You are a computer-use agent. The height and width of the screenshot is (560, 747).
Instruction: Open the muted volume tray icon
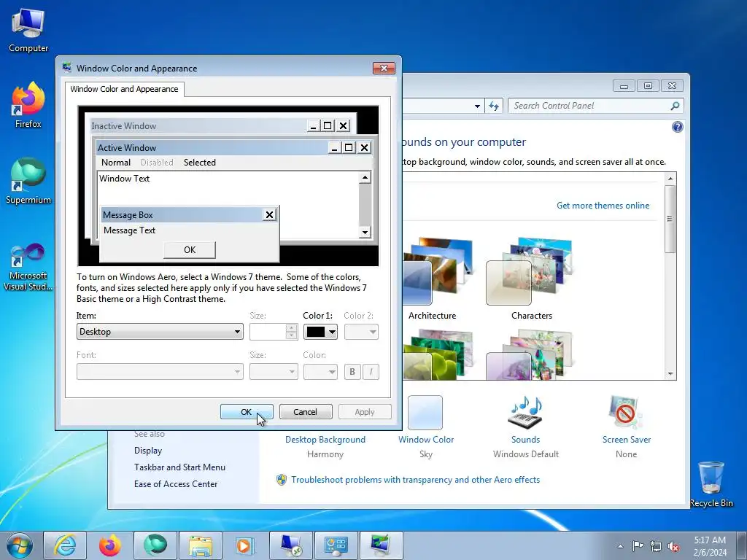pos(673,546)
